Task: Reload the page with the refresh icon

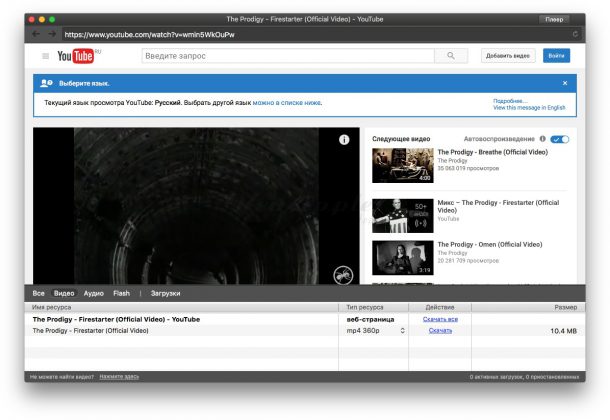Action: (574, 34)
